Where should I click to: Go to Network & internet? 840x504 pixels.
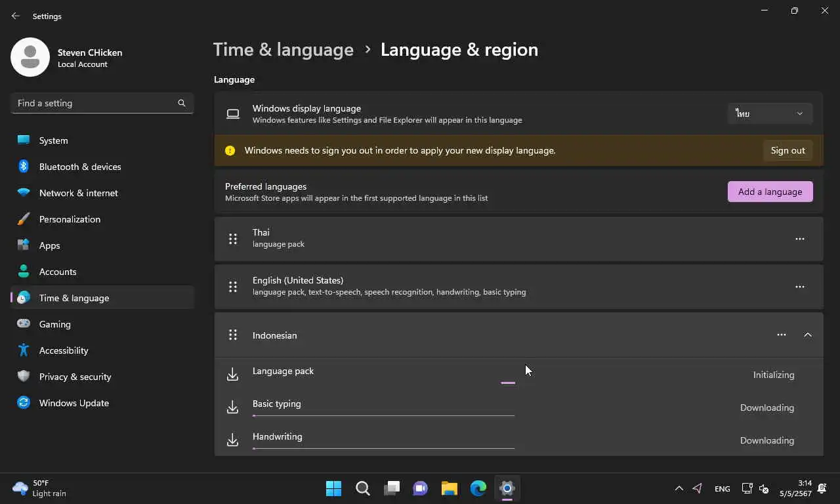click(103, 193)
